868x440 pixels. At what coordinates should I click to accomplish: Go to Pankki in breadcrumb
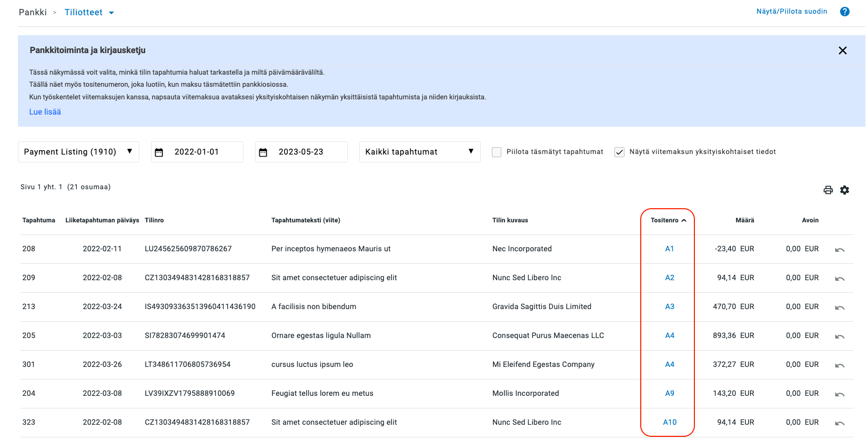pos(33,12)
